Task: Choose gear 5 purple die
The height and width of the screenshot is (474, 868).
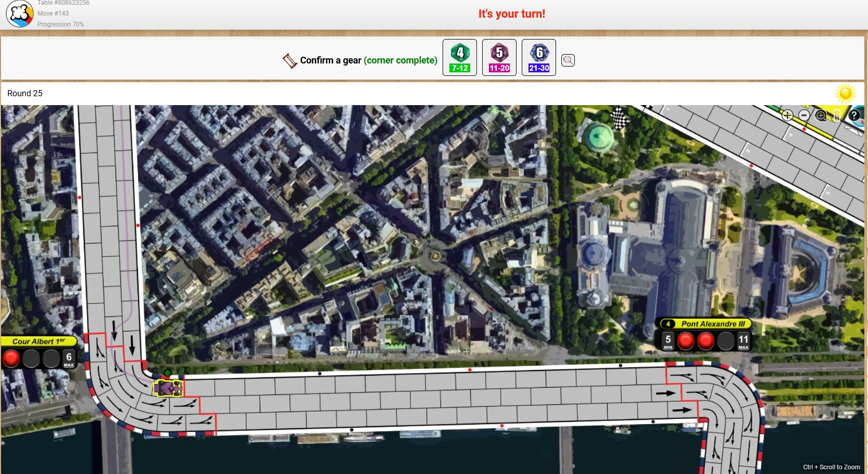Action: pos(499,58)
